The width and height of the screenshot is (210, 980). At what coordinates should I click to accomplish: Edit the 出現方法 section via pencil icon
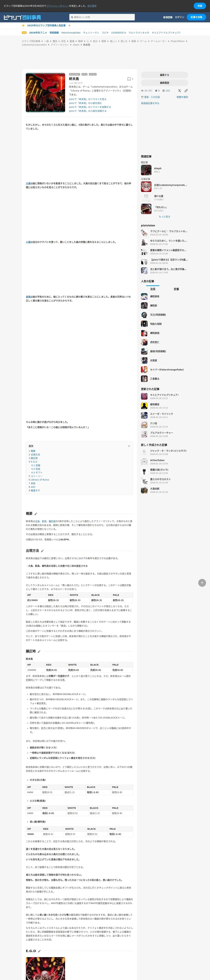42,551
